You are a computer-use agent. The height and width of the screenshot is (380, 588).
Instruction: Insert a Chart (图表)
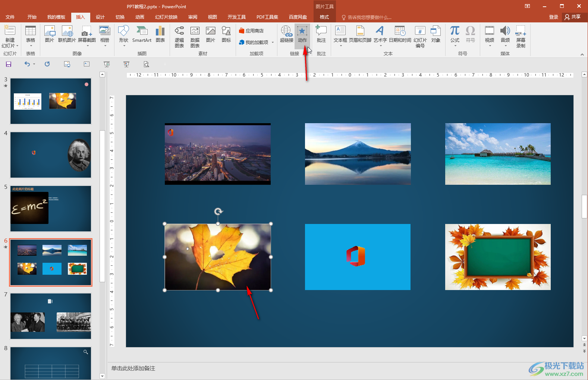tap(160, 34)
